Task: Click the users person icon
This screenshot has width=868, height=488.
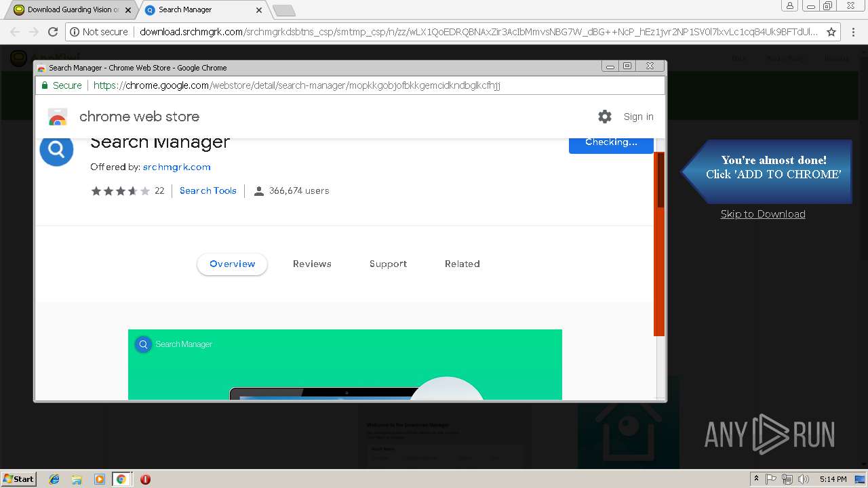Action: point(258,191)
